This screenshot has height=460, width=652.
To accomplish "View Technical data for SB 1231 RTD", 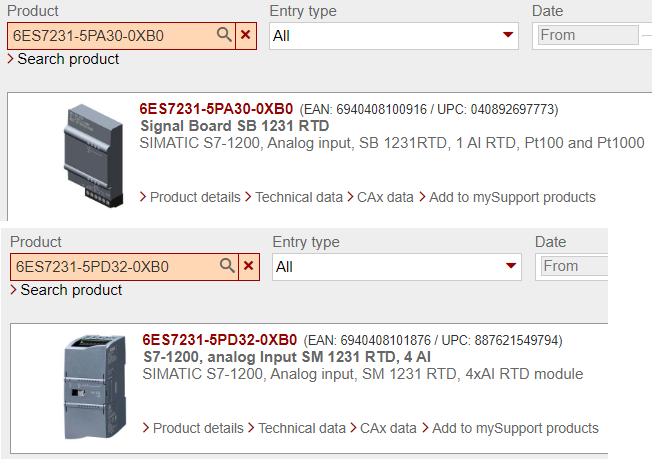I will [x=299, y=197].
